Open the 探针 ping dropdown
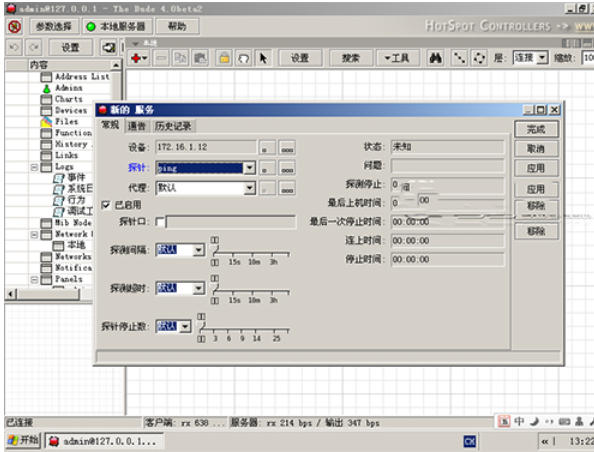 249,168
